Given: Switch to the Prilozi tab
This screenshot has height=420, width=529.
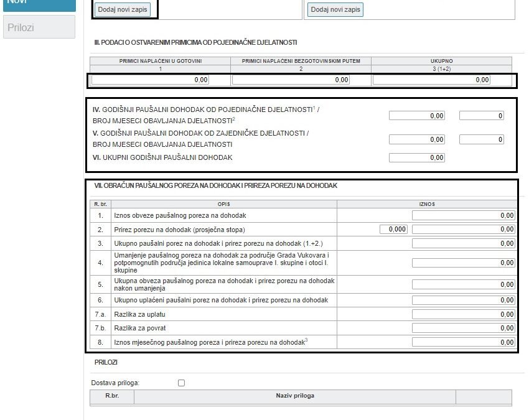Looking at the screenshot, I should 39,27.
